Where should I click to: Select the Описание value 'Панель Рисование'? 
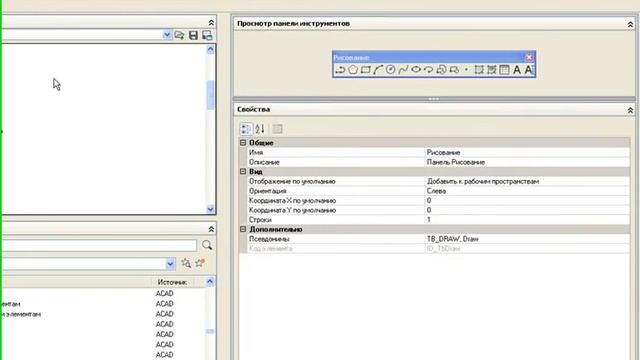[x=456, y=162]
